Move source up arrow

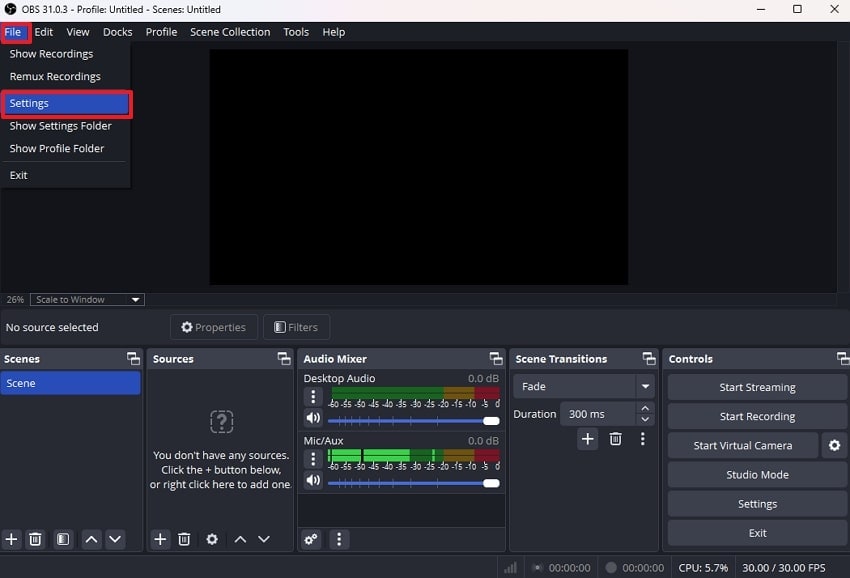[x=240, y=539]
